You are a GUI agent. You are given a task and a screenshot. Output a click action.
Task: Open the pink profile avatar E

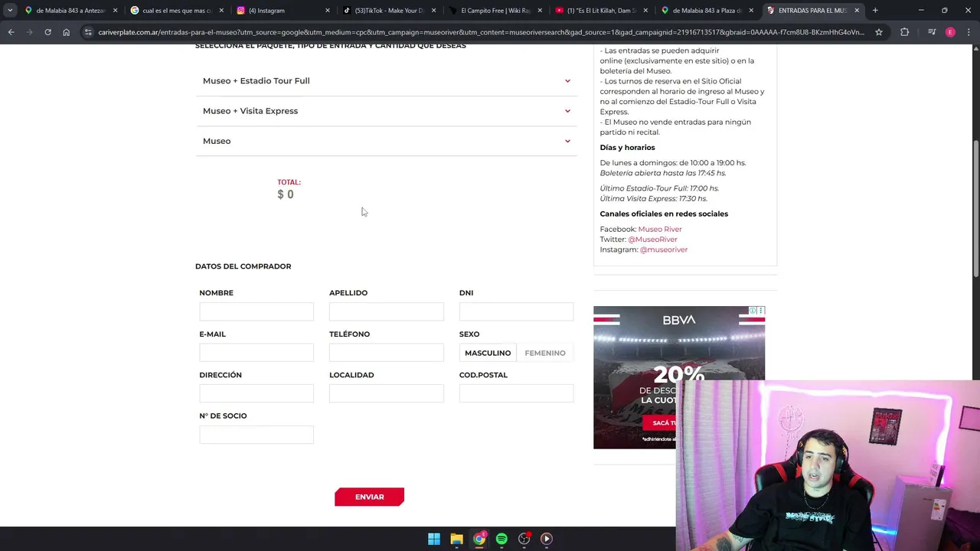click(x=950, y=32)
